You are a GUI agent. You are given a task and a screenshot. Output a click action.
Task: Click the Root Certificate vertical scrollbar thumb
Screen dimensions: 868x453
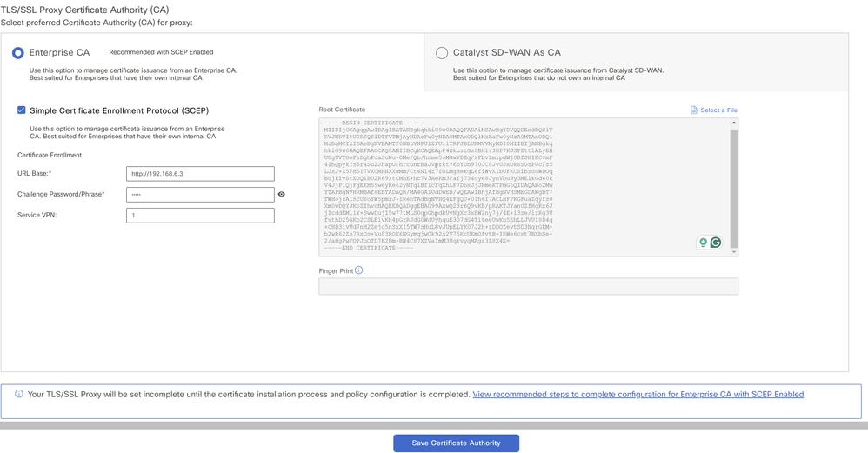point(734,188)
